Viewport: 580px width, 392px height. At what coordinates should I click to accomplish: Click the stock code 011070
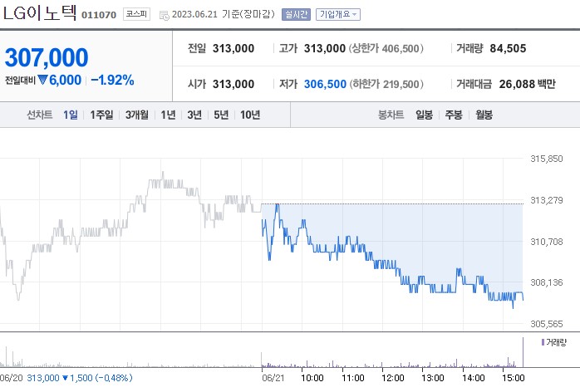coord(99,15)
